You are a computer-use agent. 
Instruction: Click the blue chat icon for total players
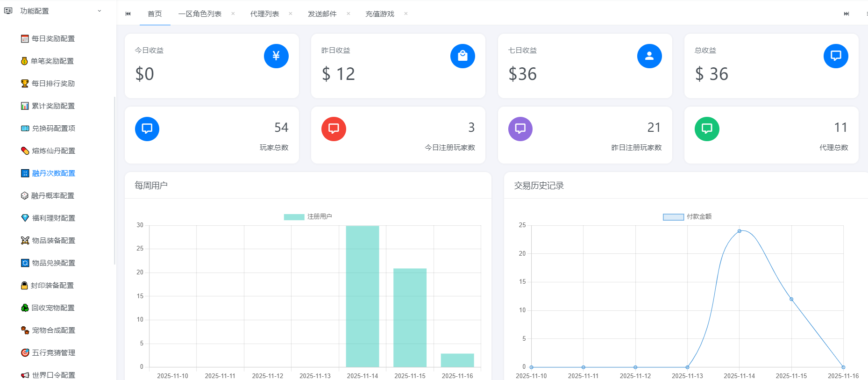point(147,129)
